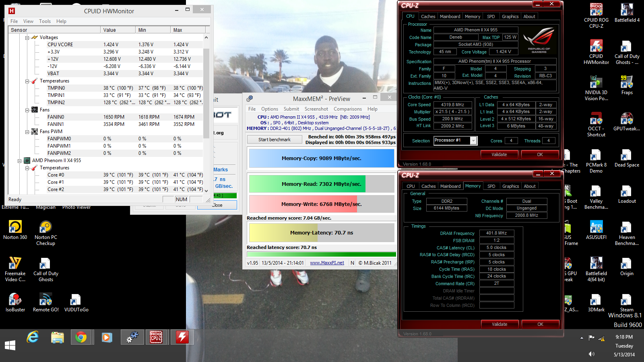Click the Max column header in HWMonitor

(x=188, y=30)
